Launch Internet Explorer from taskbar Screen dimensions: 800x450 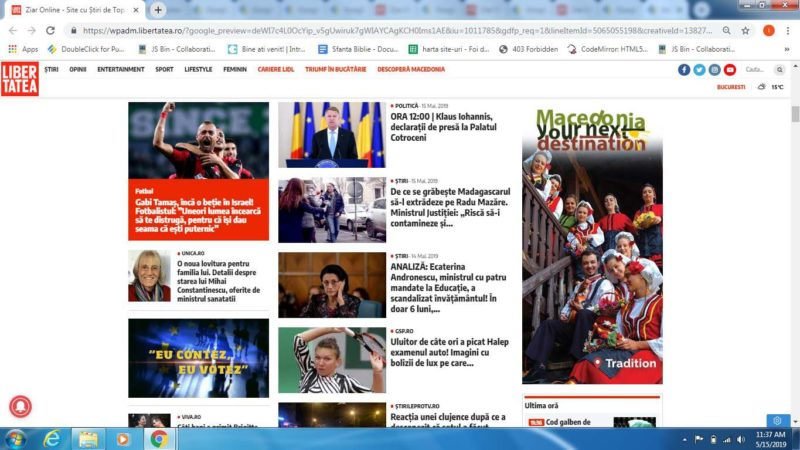coord(52,439)
